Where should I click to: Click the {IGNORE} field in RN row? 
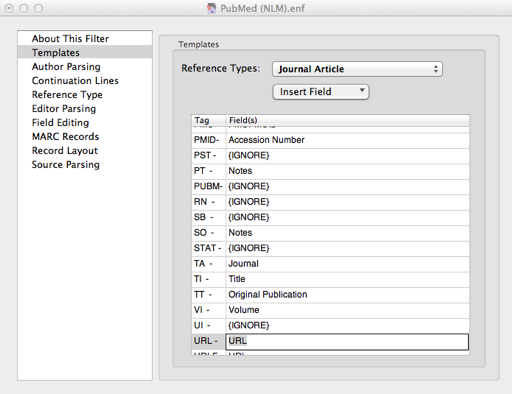pos(348,202)
